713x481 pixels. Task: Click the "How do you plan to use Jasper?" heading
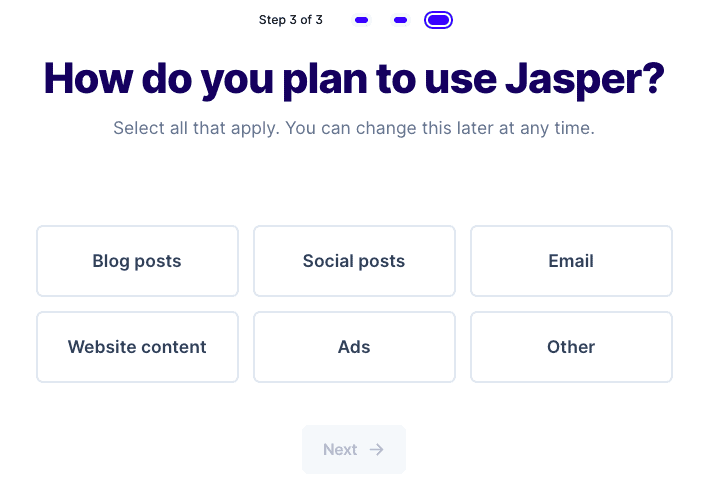tap(354, 79)
